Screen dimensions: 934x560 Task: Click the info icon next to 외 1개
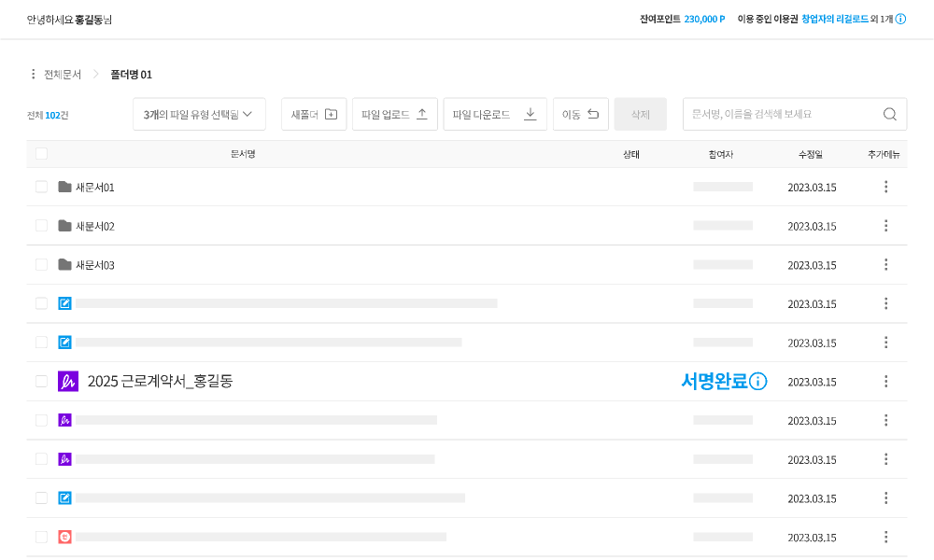click(x=900, y=19)
